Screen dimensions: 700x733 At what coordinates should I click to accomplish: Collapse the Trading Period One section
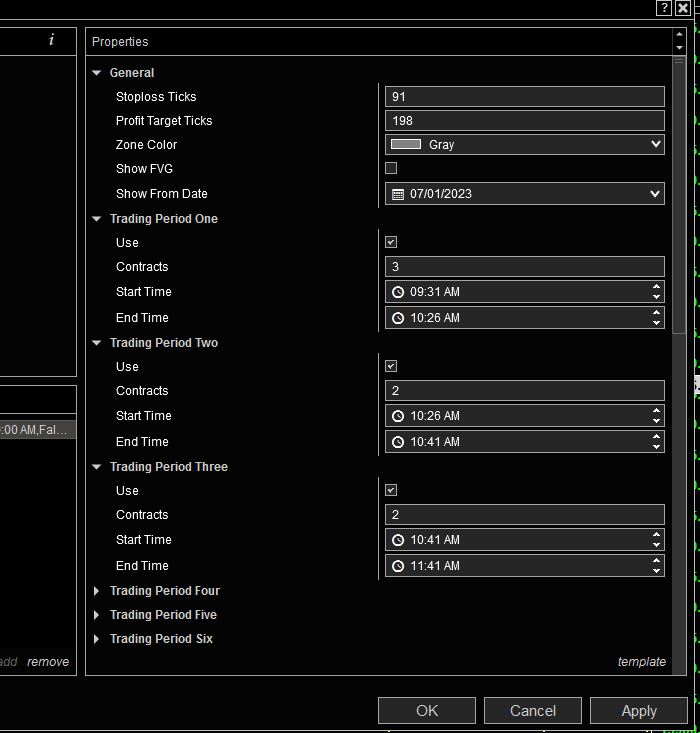tap(97, 219)
